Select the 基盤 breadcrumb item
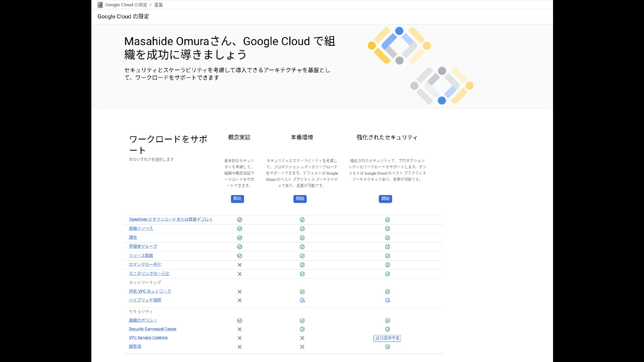644x362 pixels. 159,5
